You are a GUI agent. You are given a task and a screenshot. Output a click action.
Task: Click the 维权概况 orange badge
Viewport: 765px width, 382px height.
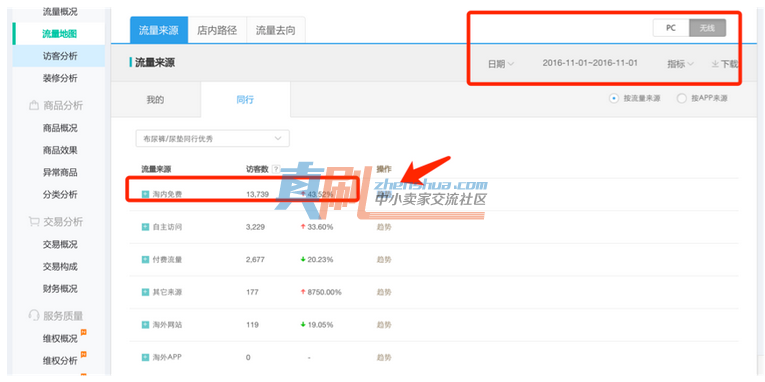83,332
